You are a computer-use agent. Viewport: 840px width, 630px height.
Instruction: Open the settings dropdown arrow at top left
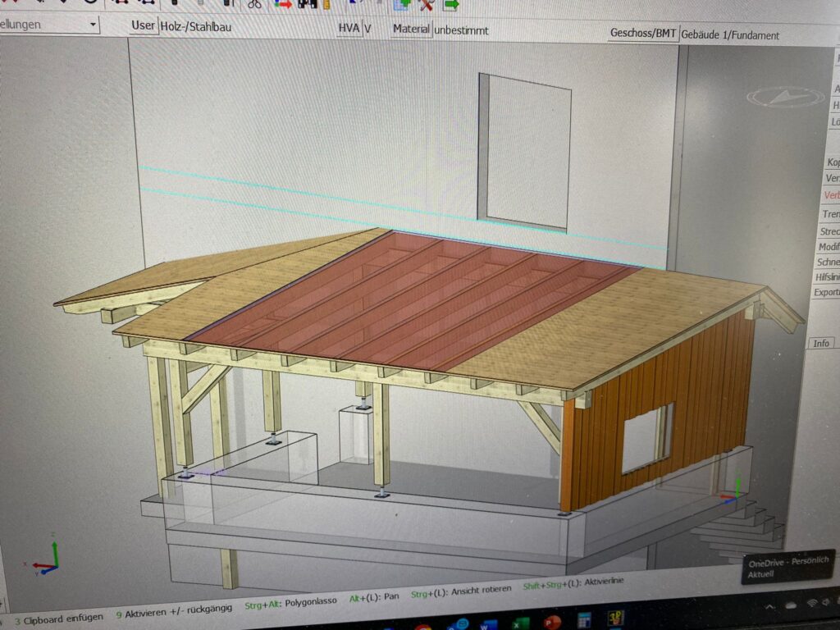pos(93,25)
